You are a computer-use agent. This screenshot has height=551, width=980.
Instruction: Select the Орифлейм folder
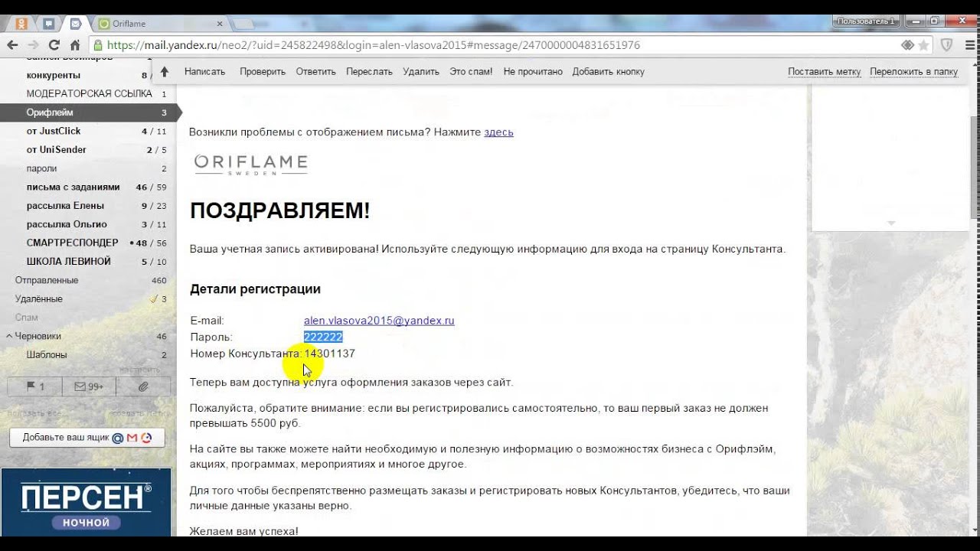88,112
